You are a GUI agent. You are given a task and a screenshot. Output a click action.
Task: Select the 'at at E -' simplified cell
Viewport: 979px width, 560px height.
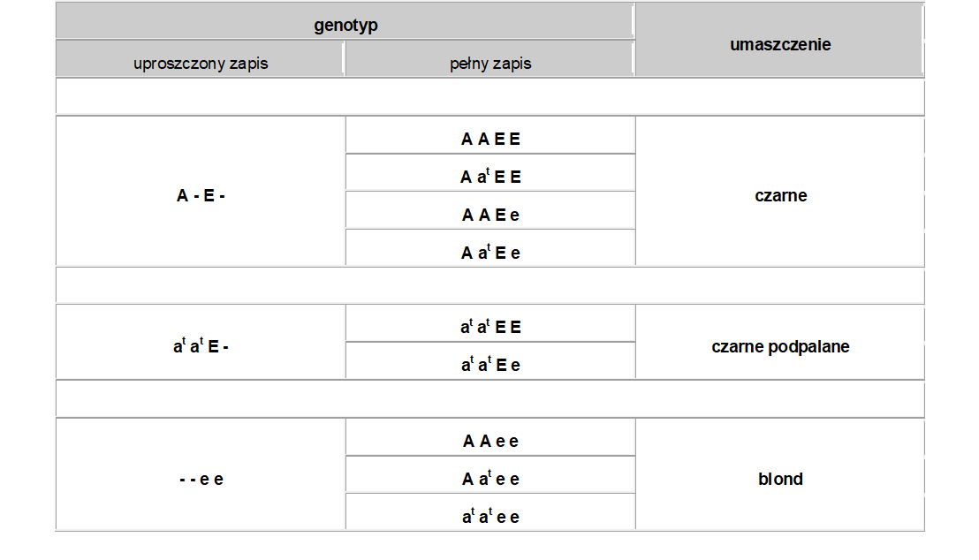(201, 347)
